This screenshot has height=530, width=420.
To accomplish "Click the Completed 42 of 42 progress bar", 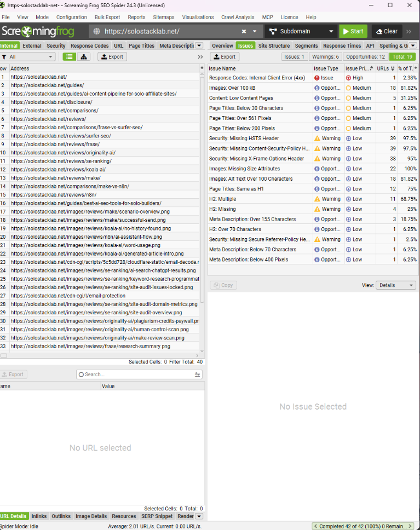I will pos(363,526).
